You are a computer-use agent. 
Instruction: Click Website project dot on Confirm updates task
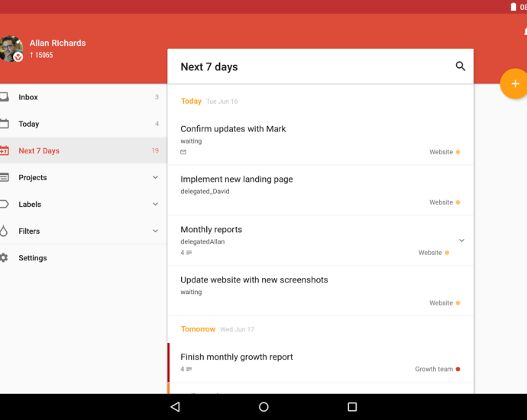[457, 152]
